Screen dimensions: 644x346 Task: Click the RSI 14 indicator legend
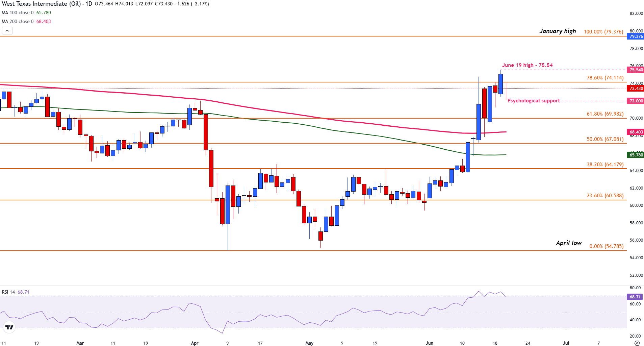16,292
